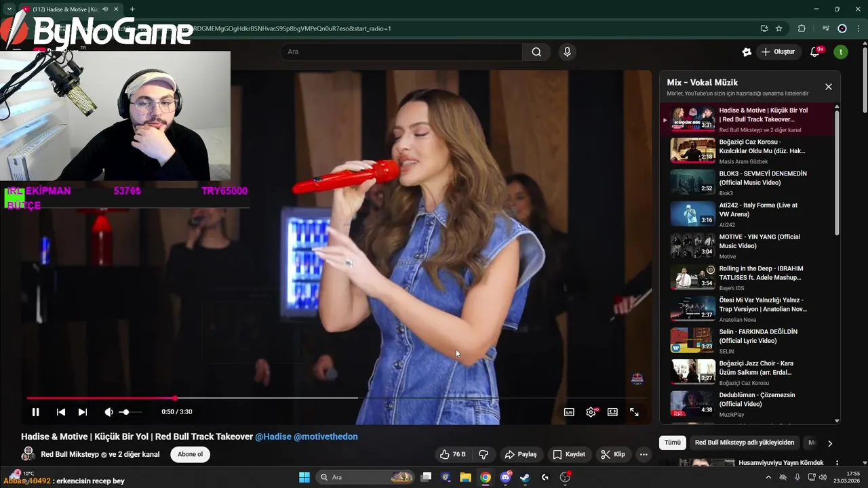
Task: Enter fullscreen mode on the player
Action: pos(634,411)
